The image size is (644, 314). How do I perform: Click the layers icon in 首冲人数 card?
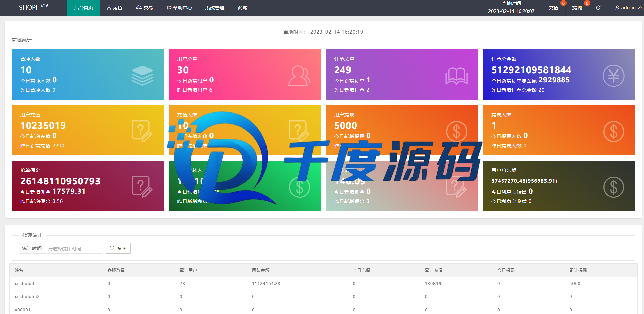click(x=142, y=76)
